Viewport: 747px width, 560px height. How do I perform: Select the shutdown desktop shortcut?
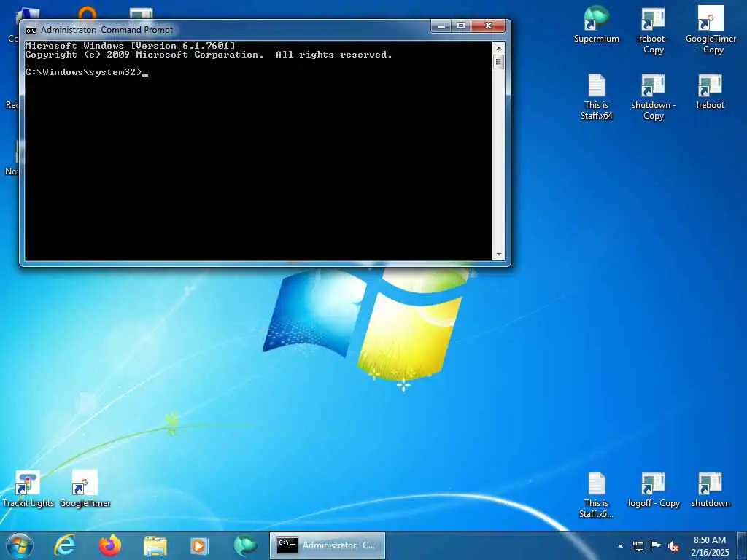711,489
